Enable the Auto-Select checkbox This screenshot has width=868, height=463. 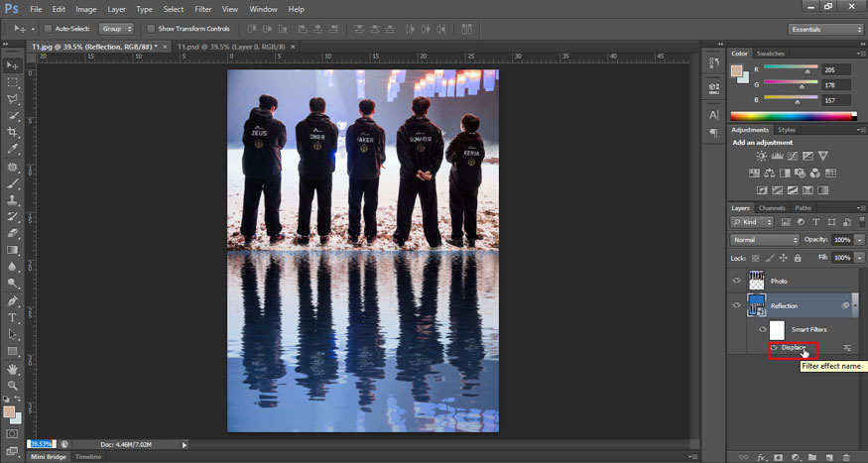click(x=49, y=29)
